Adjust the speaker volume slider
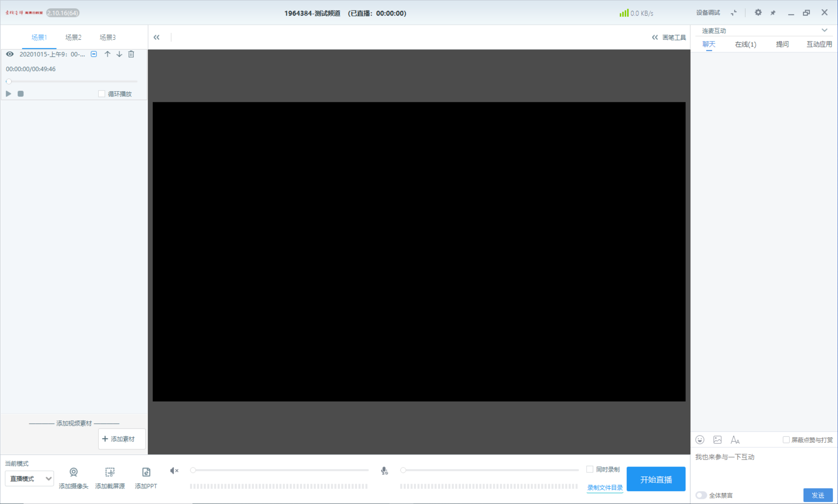Screen dimensions: 838x504 click(x=279, y=470)
